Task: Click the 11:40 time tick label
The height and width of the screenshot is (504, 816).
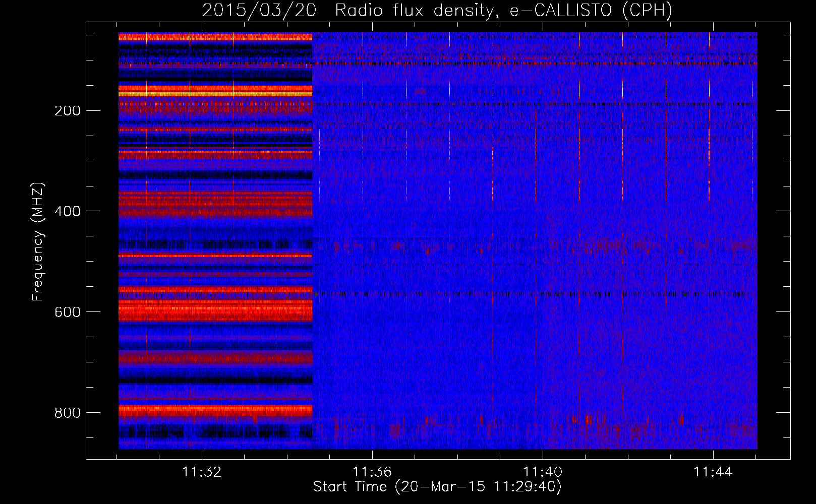Action: click(543, 472)
